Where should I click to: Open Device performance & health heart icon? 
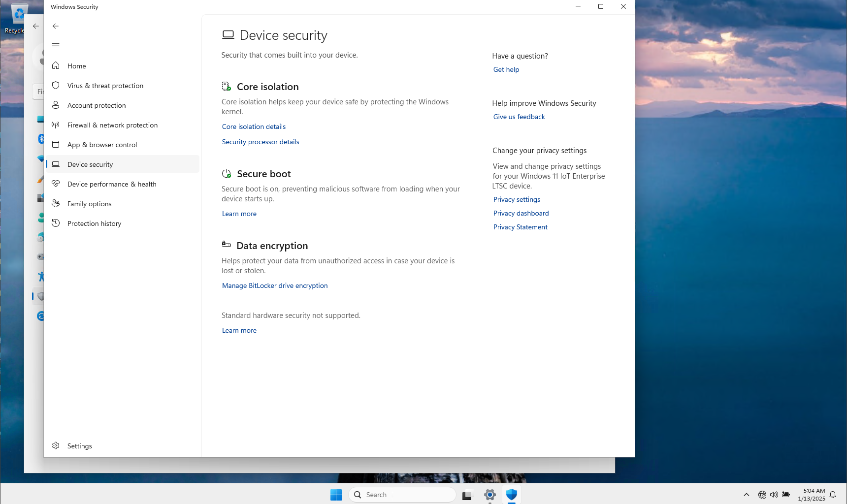click(x=56, y=184)
